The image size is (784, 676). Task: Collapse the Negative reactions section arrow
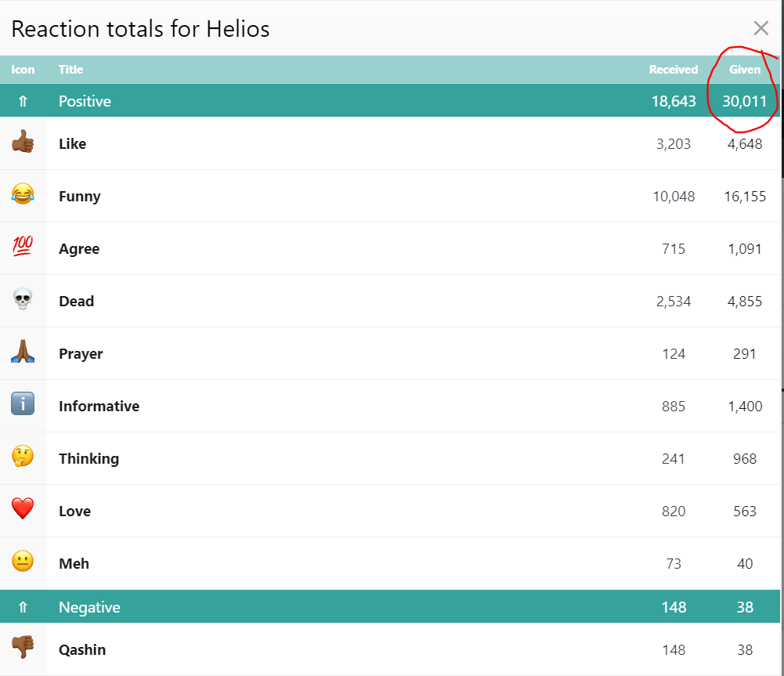point(23,608)
